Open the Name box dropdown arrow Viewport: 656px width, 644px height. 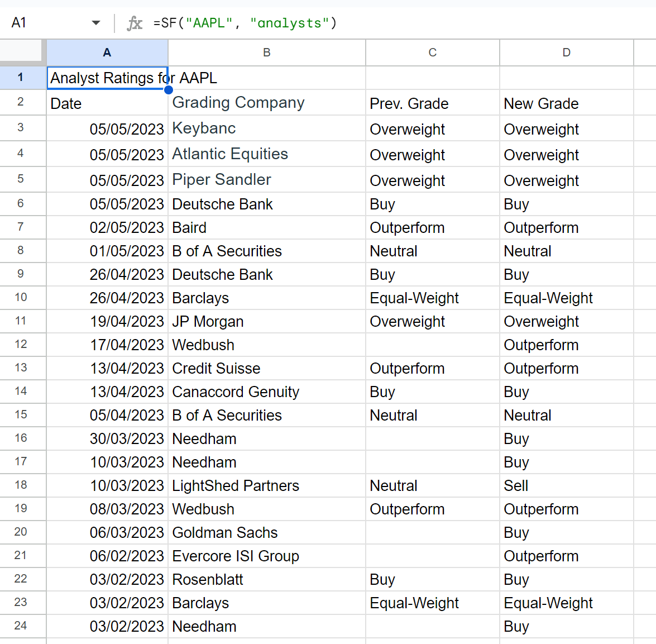pyautogui.click(x=96, y=22)
